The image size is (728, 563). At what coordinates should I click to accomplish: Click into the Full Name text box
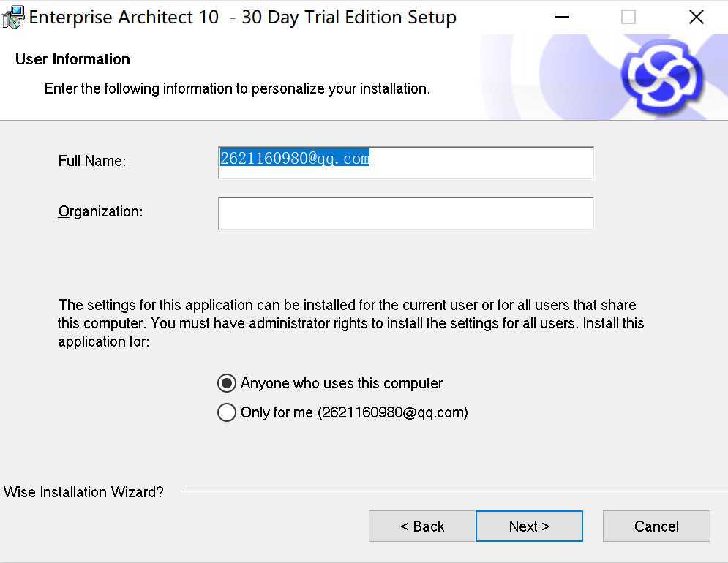(x=406, y=163)
